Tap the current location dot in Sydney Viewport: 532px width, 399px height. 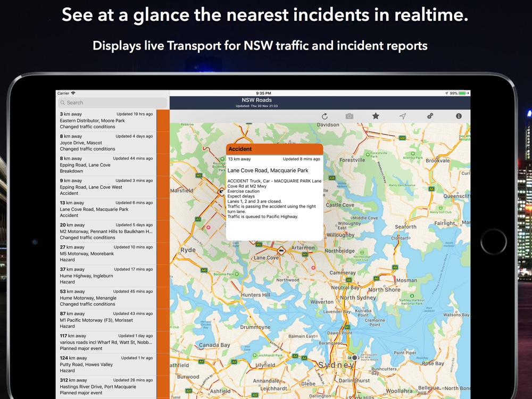click(x=354, y=358)
